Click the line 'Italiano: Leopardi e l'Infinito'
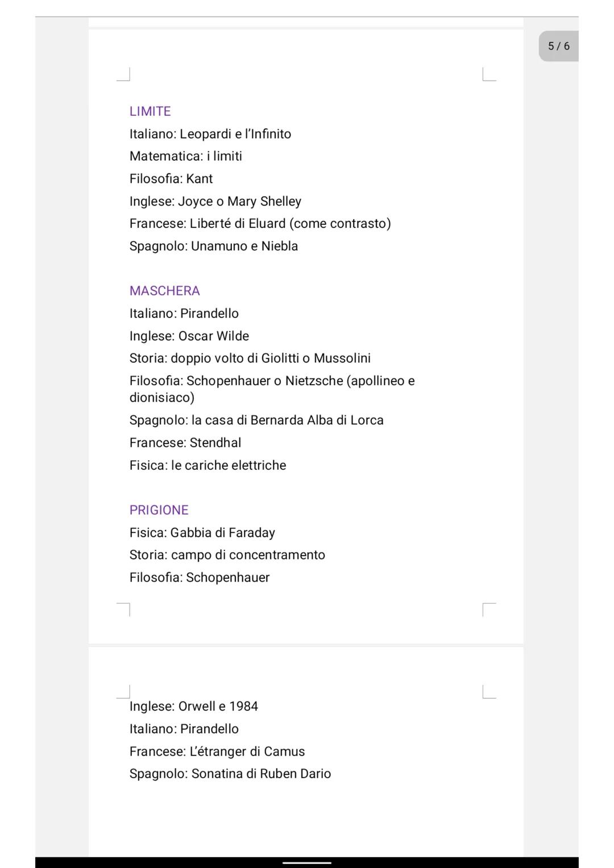This screenshot has height=868, width=614. (x=210, y=134)
